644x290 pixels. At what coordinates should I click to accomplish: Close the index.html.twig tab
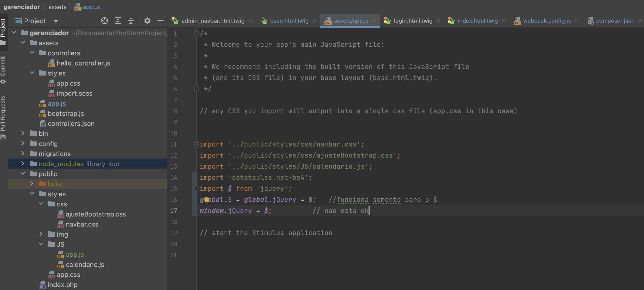click(504, 21)
